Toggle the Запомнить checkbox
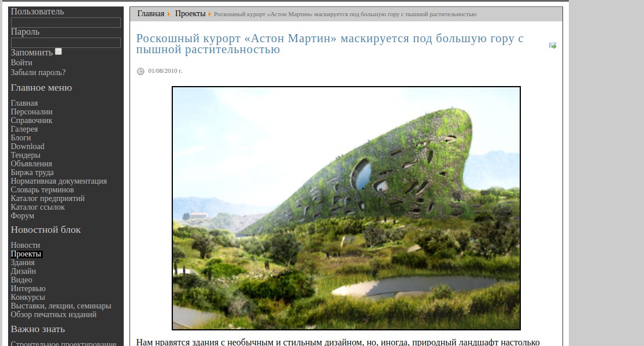The width and height of the screenshot is (644, 346). [58, 52]
